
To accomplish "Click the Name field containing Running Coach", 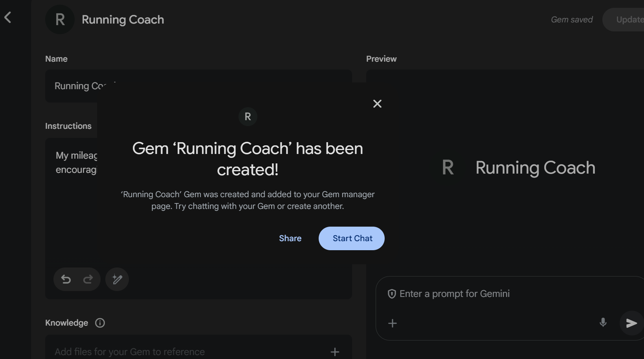I will coord(75,86).
